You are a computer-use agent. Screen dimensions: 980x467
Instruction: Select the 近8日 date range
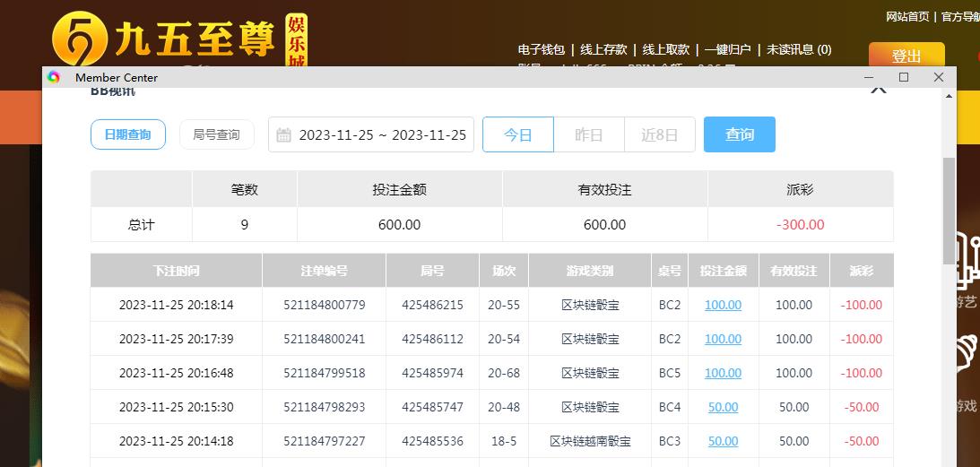(x=659, y=134)
